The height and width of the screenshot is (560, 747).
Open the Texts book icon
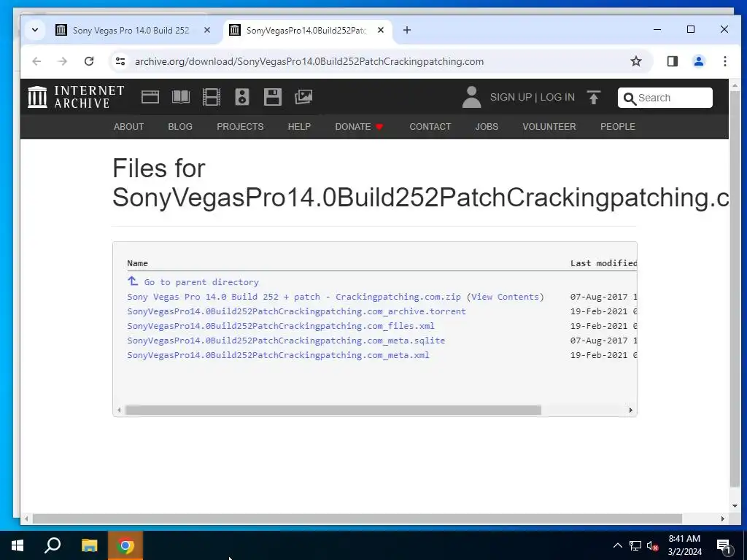181,97
